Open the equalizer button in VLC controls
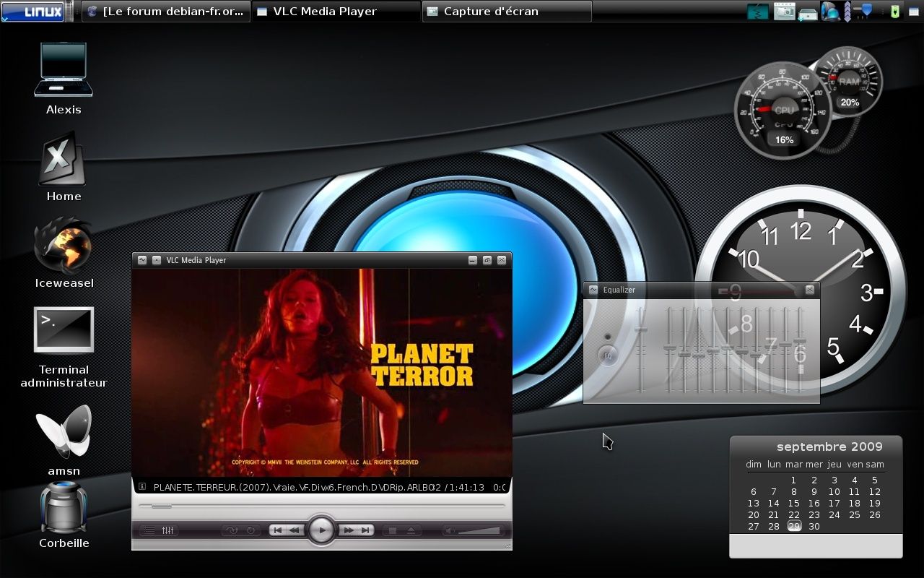The width and height of the screenshot is (924, 578). [x=168, y=530]
